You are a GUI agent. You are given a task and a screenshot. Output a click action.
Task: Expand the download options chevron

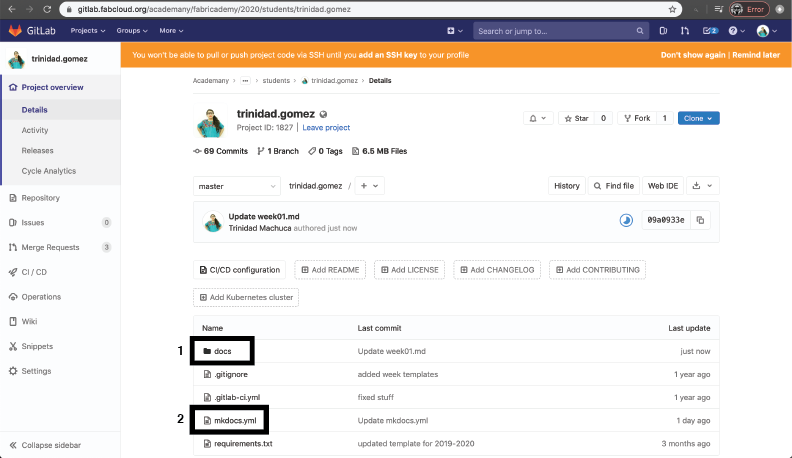coord(710,186)
